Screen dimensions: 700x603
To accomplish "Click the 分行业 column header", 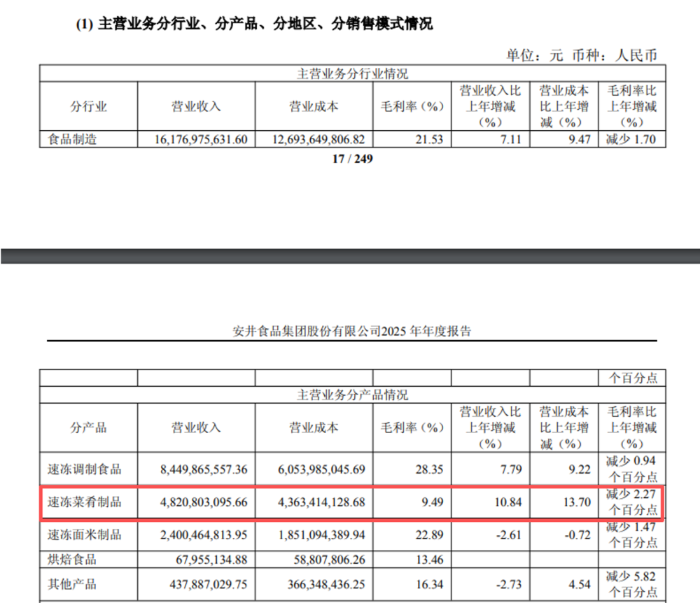I will tap(88, 106).
